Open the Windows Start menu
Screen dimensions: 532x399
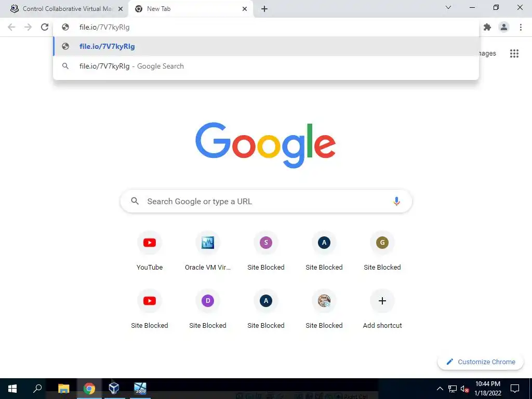coord(12,389)
